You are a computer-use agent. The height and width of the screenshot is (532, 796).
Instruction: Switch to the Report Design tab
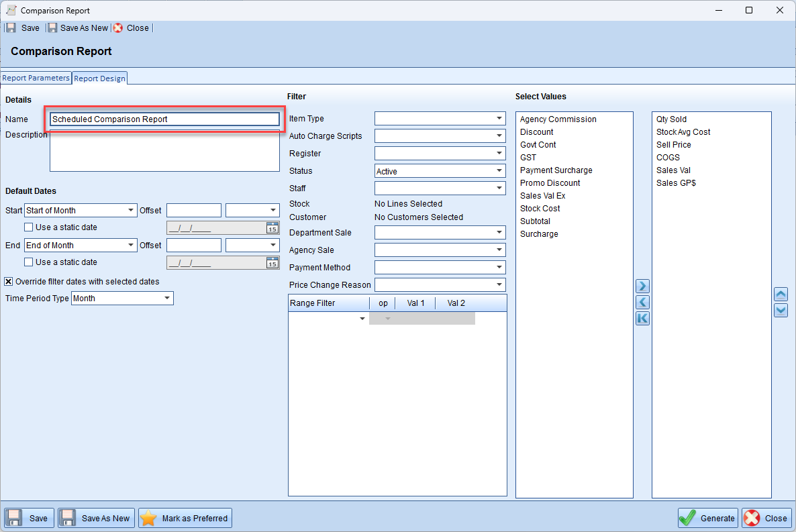[x=99, y=78]
